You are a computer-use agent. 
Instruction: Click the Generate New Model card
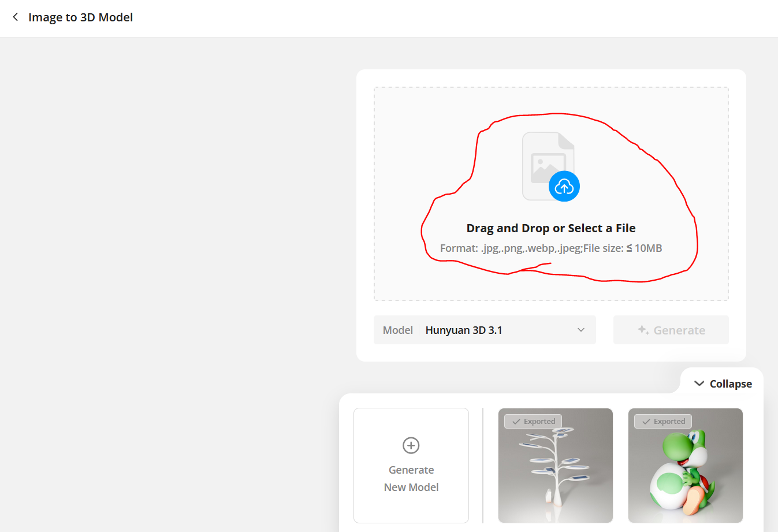point(411,466)
